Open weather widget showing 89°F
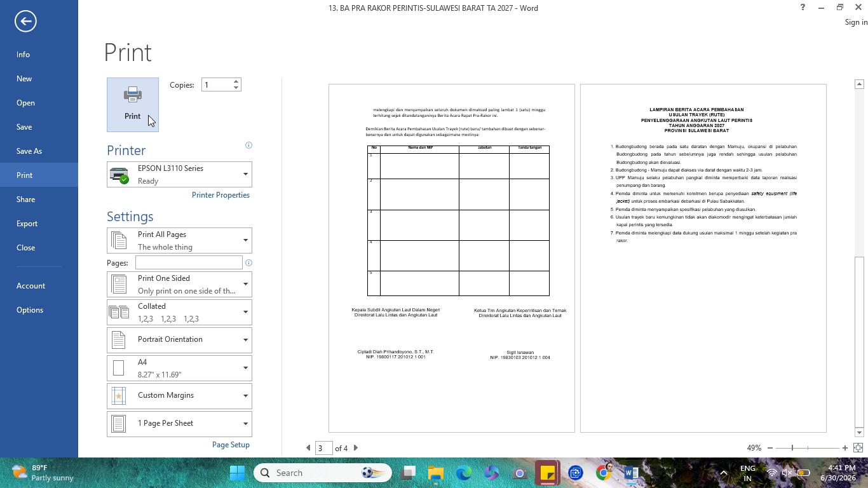The image size is (868, 488). pyautogui.click(x=42, y=473)
